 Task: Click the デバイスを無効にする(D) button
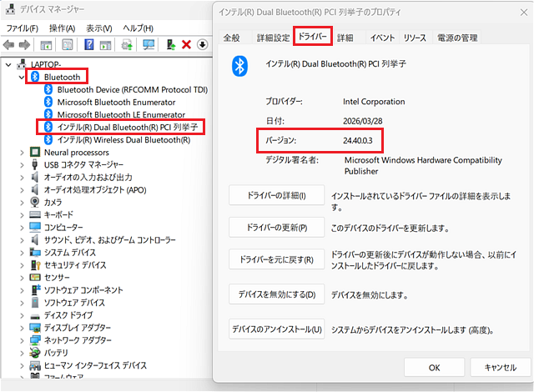276,294
